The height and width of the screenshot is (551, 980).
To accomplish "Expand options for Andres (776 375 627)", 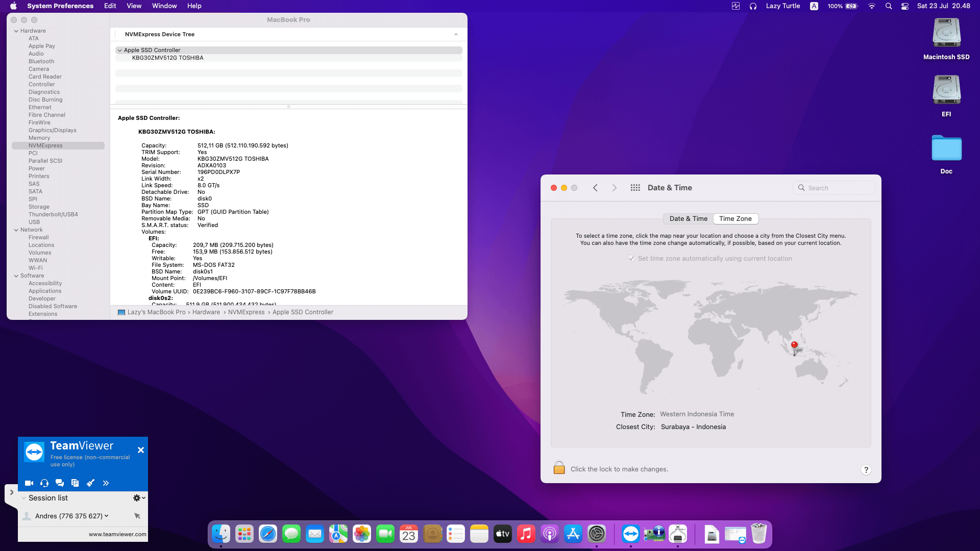I will [x=106, y=516].
